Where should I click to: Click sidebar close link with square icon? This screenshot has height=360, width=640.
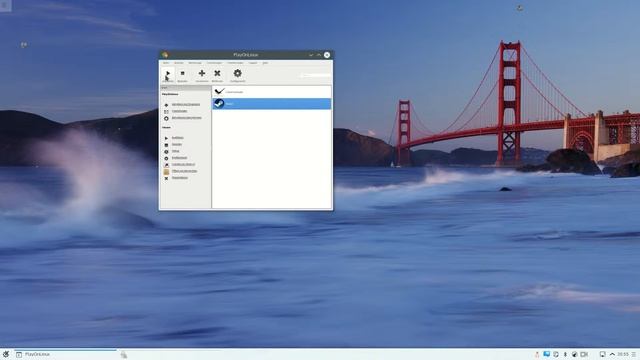tap(177, 144)
